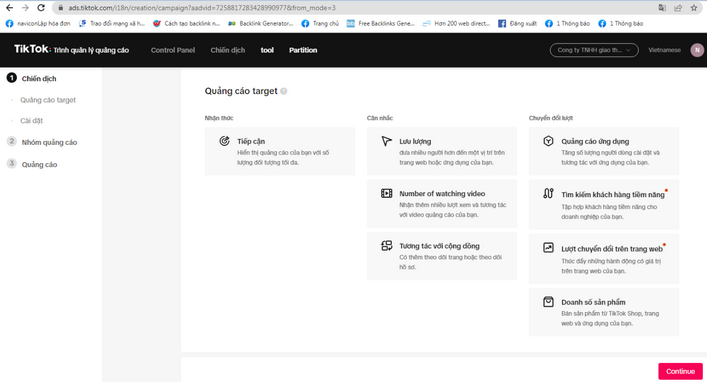This screenshot has width=707, height=382.
Task: Click the browser forward arrow
Action: pyautogui.click(x=25, y=8)
